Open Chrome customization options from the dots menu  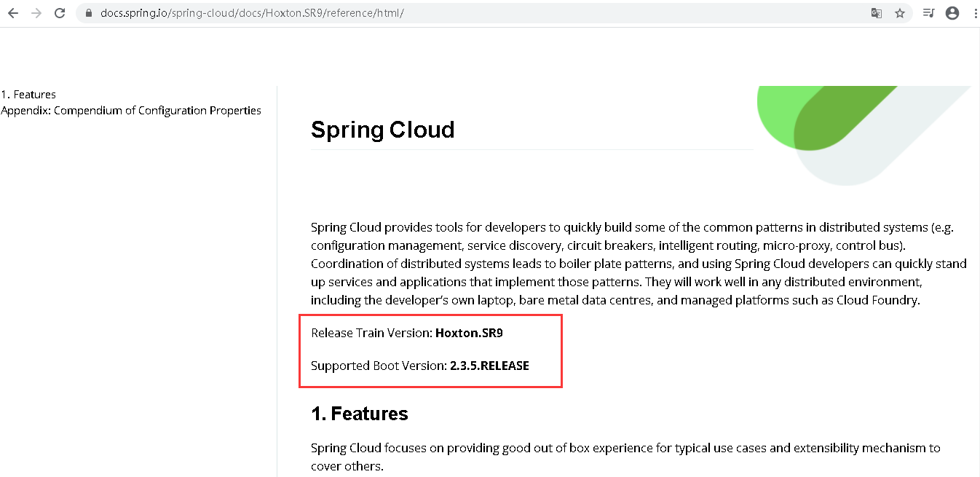click(975, 12)
